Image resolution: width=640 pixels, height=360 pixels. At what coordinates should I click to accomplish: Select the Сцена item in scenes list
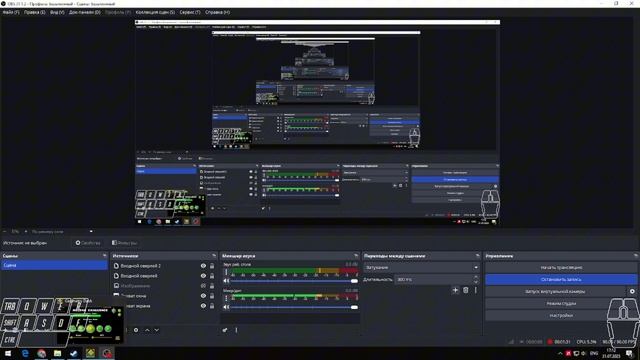click(54, 265)
